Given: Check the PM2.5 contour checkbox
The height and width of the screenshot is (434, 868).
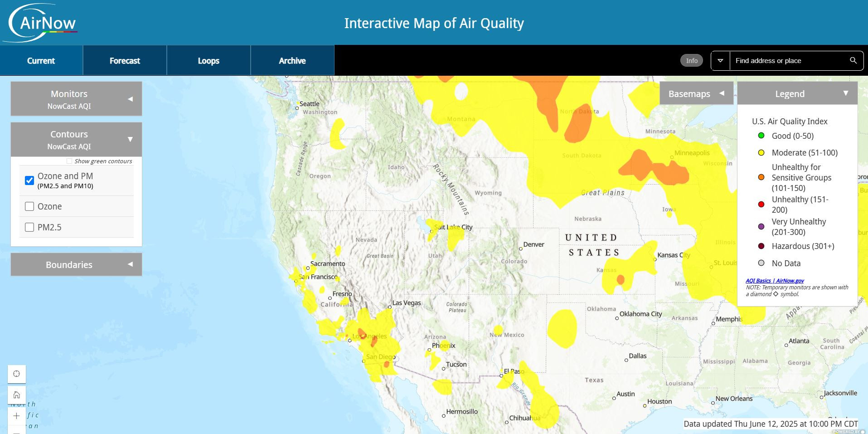Looking at the screenshot, I should coord(29,227).
